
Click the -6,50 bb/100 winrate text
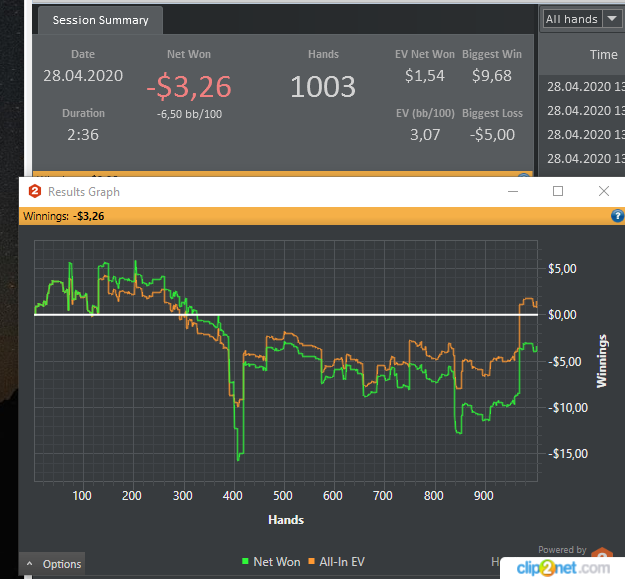click(189, 114)
